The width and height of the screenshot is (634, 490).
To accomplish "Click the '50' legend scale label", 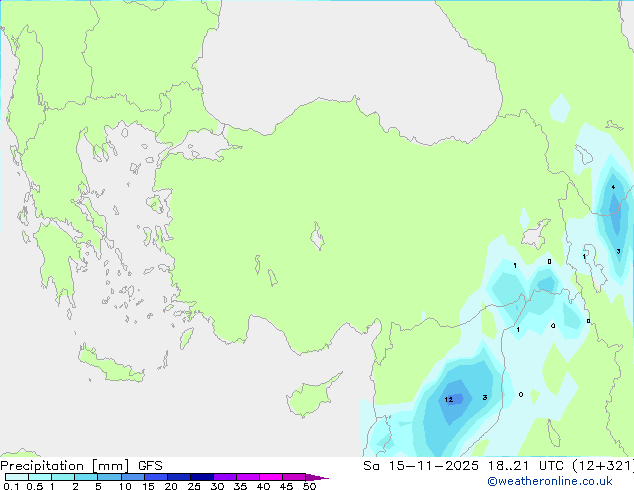I will [x=309, y=486].
